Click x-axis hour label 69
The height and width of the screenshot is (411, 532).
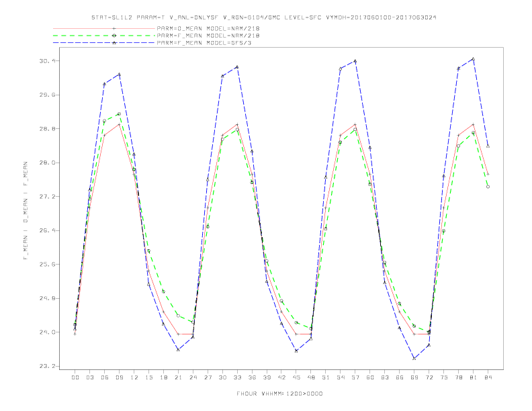pos(414,377)
